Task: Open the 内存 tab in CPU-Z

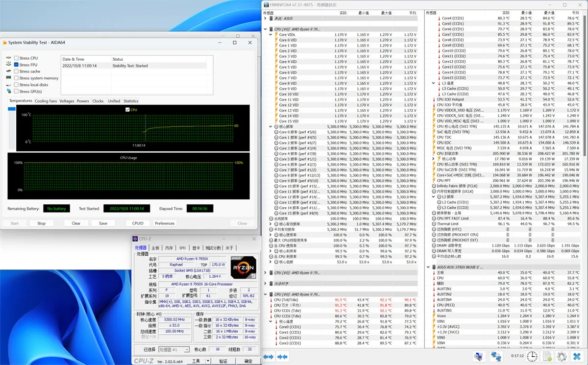Action: coord(169,248)
